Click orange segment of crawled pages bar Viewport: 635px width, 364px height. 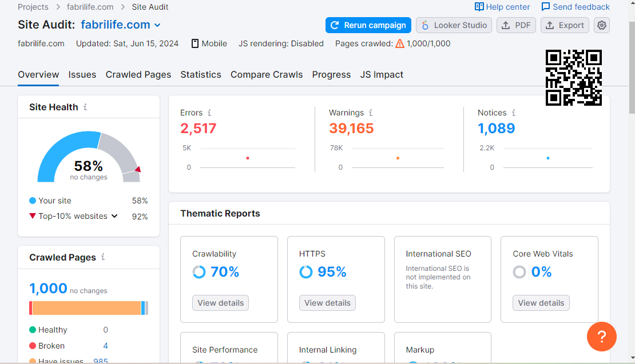(x=86, y=308)
